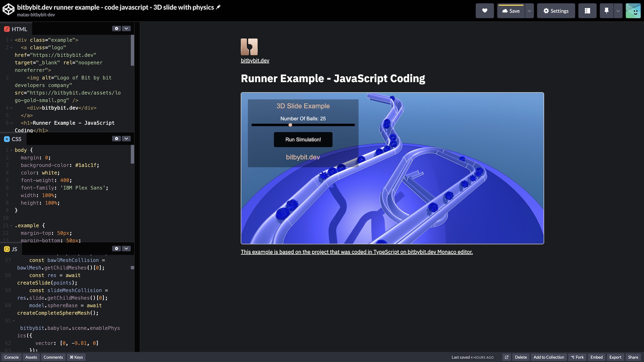
Task: Open the bitbybit.dev link under logo
Action: click(x=255, y=61)
